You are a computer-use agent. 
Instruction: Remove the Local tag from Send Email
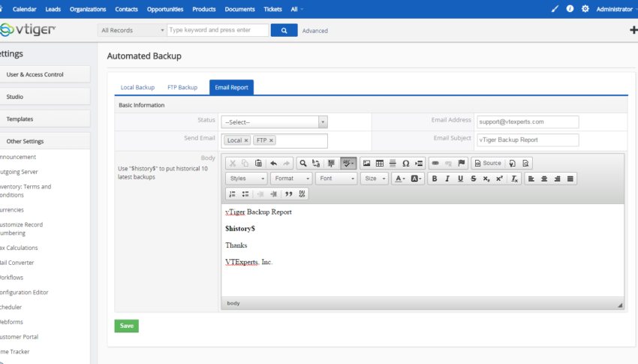click(246, 140)
